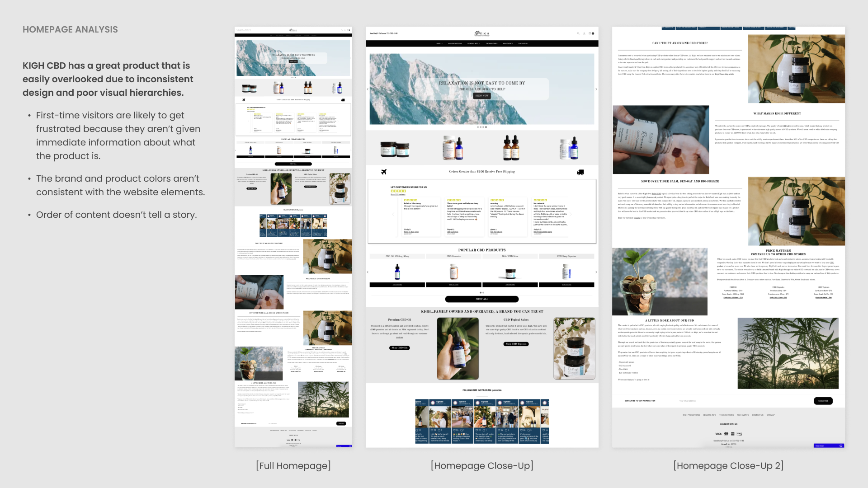Open CONTACT US in Close-Up nav bar

tap(523, 44)
